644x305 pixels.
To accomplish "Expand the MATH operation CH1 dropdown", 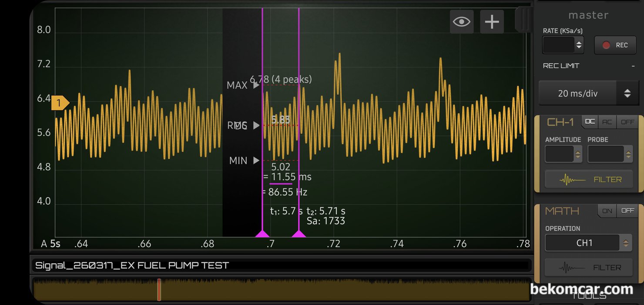I will point(625,243).
